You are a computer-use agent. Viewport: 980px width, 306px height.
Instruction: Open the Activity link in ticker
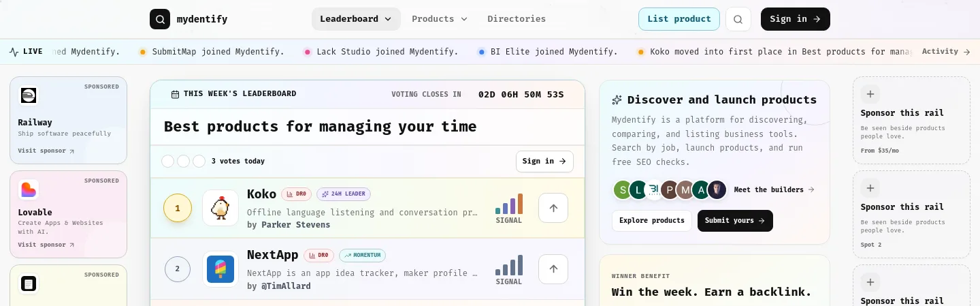pyautogui.click(x=946, y=51)
